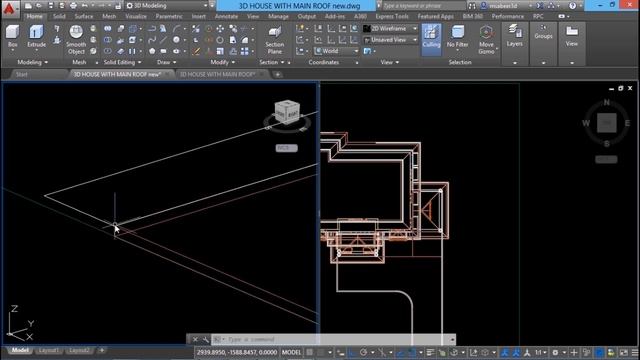
Task: Open the Section Plane tool
Action: click(275, 40)
